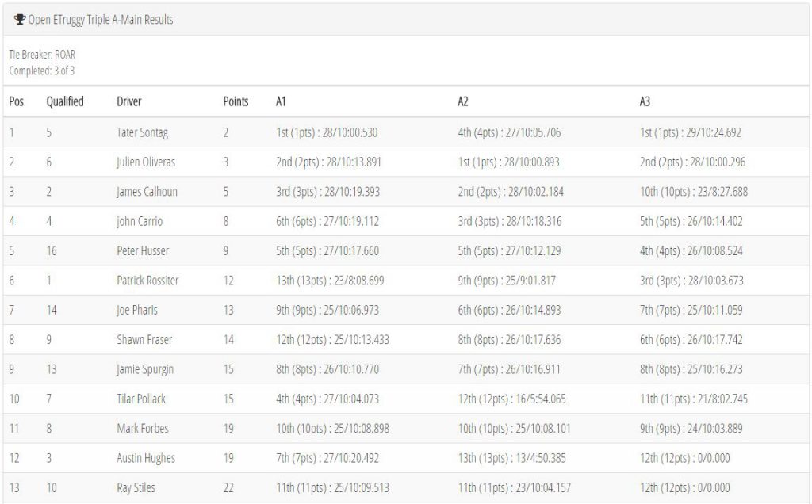The height and width of the screenshot is (504, 812).
Task: Click Julien Oliveras's A2 result '28/10:00.893'
Action: [x=532, y=162]
